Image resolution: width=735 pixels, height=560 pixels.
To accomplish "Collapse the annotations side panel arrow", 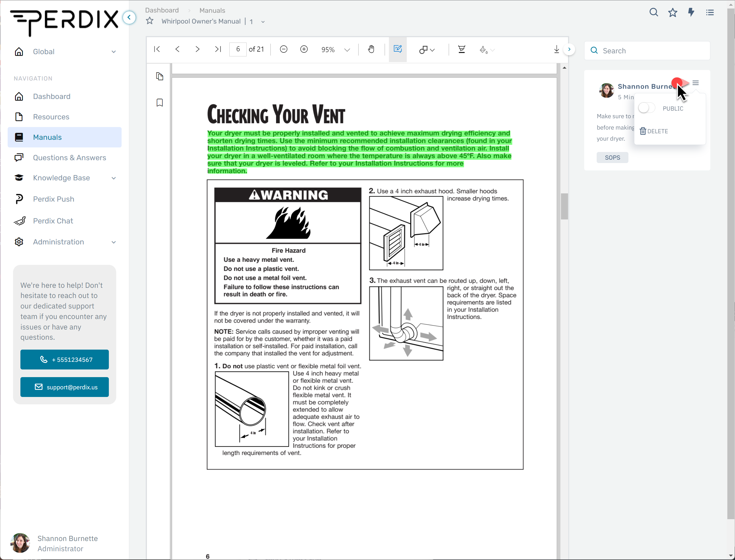I will (569, 49).
